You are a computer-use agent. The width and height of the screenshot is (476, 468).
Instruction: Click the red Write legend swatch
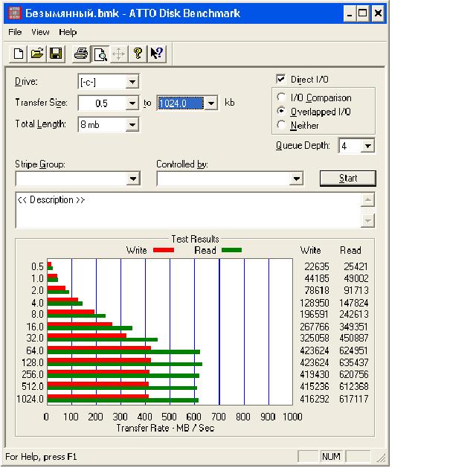pyautogui.click(x=162, y=251)
